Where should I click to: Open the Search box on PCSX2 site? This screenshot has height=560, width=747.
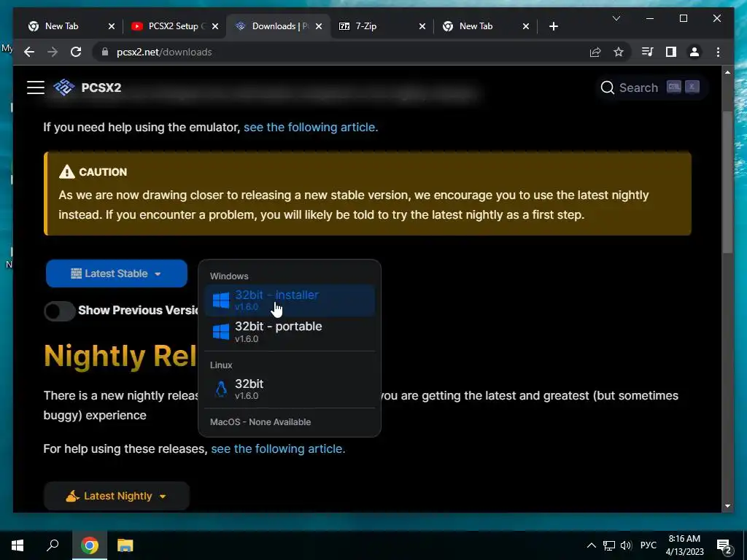[x=650, y=87]
